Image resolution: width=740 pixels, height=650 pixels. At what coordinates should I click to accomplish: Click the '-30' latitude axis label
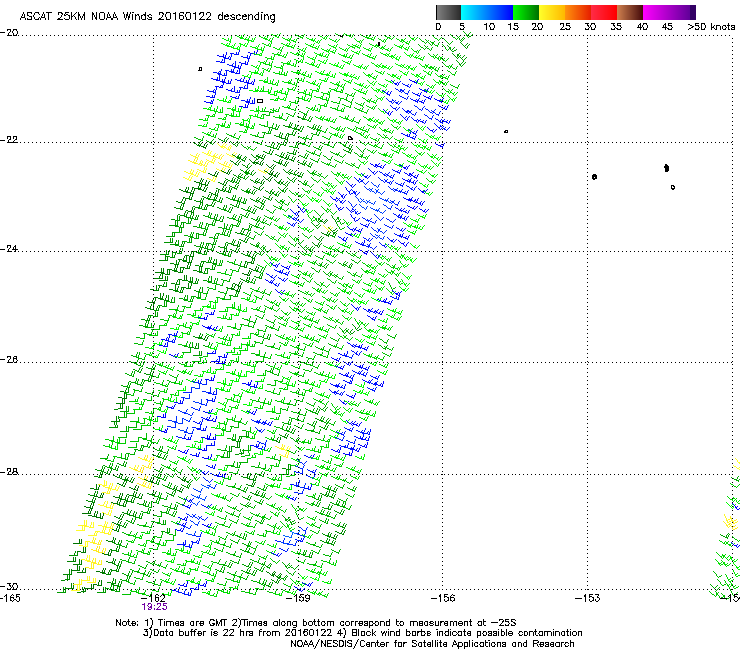(x=9, y=587)
